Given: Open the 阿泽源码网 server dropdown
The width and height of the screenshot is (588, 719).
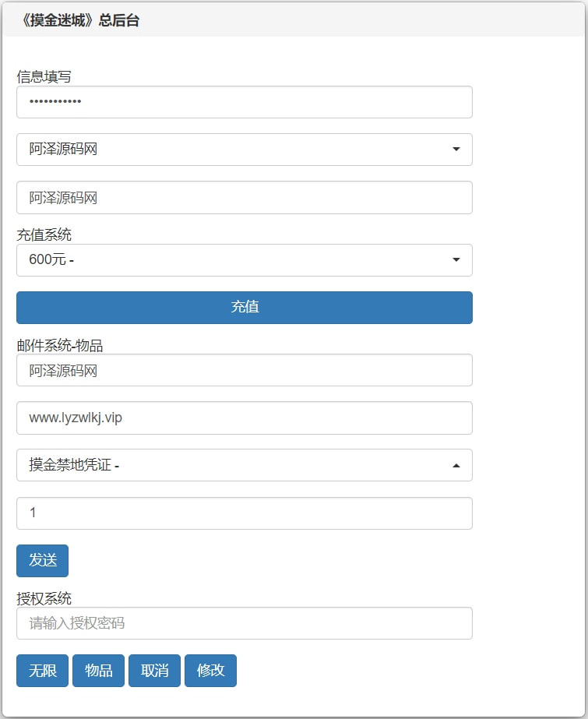Looking at the screenshot, I should (x=234, y=150).
